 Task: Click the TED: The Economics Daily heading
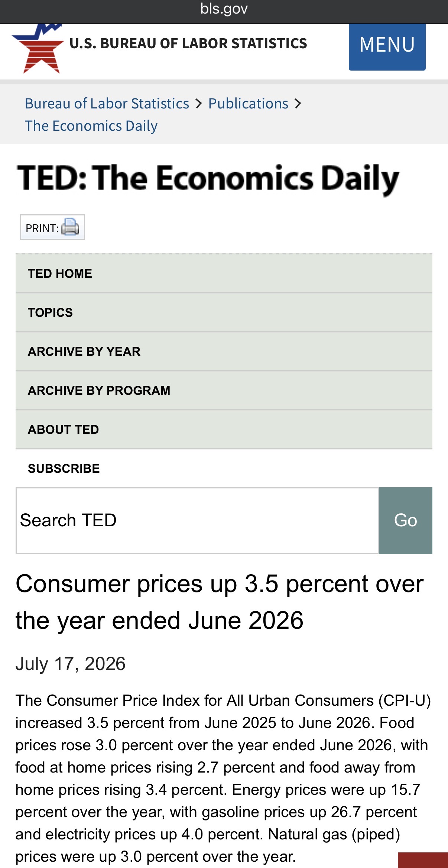tap(208, 179)
